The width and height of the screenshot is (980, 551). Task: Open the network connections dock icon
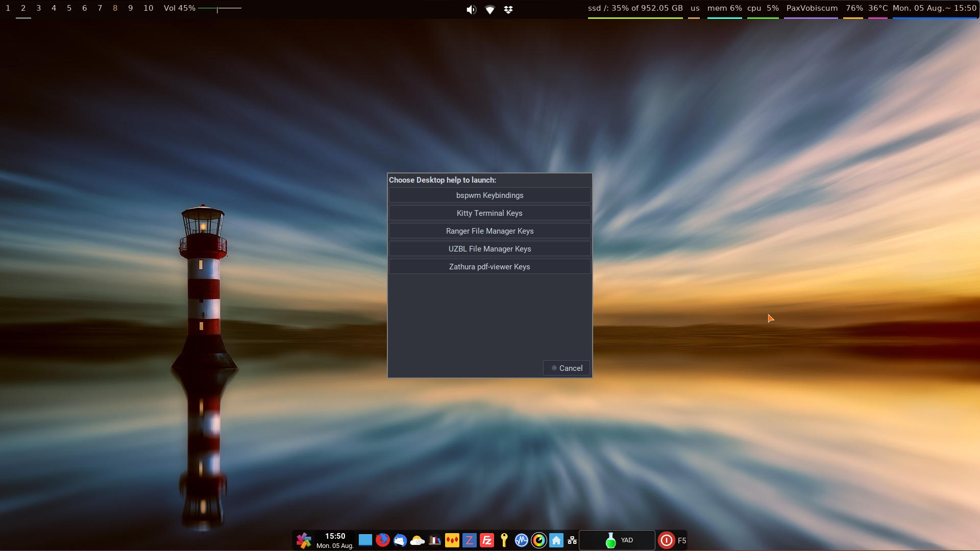(572, 540)
